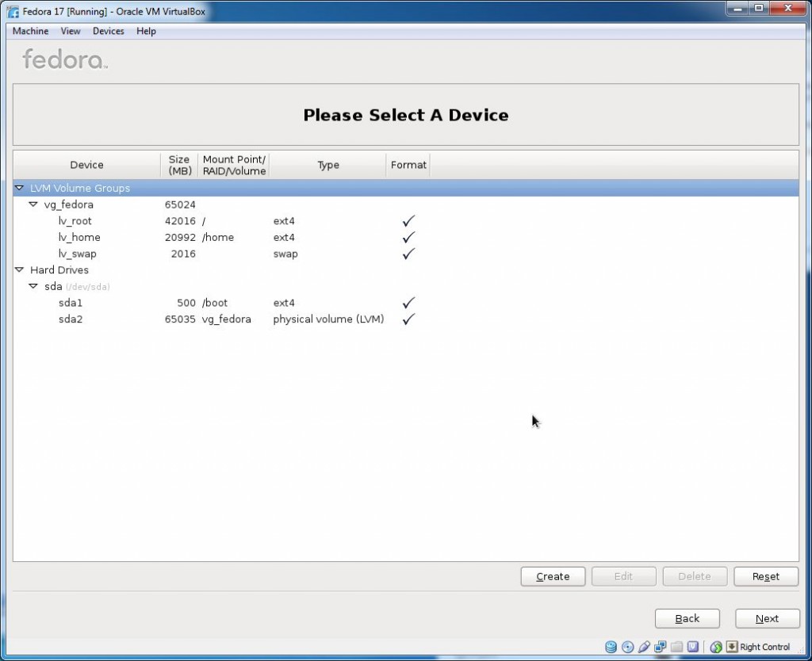Go Back to previous installer step
812x661 pixels.
click(688, 618)
